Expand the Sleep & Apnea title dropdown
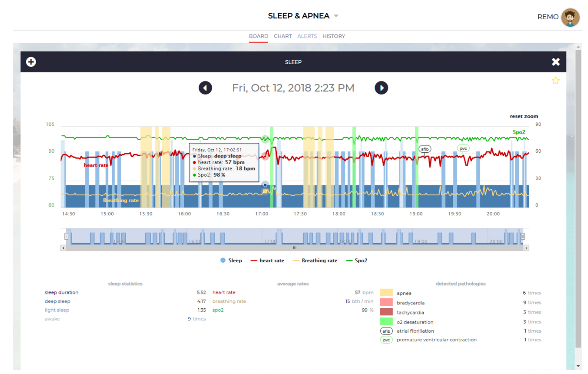Viewport: 588px width, 374px height. (x=336, y=16)
